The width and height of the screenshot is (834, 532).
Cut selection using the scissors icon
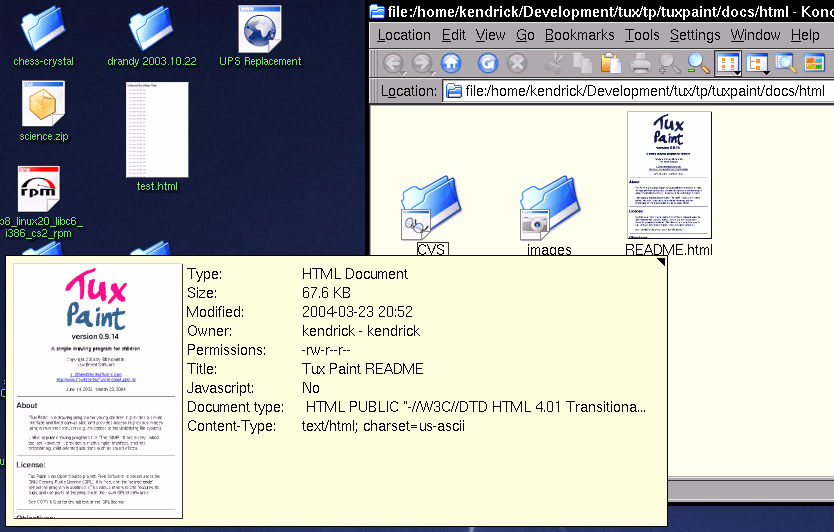(554, 63)
